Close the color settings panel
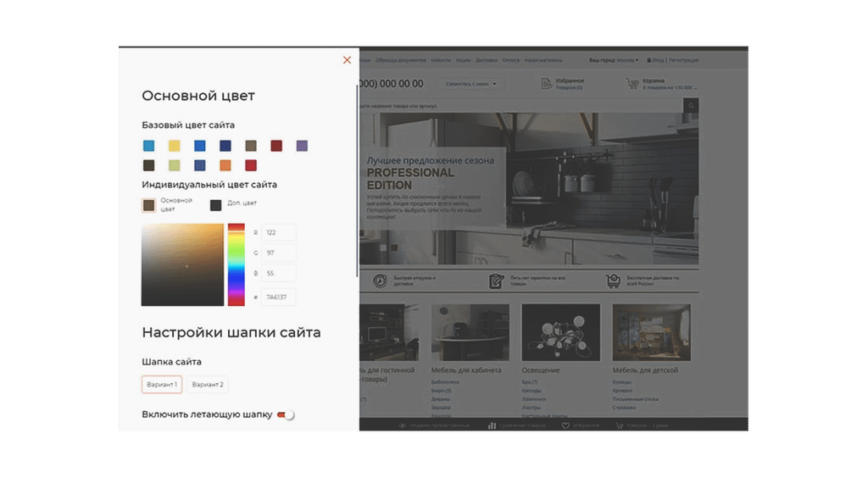Viewport: 868px width, 478px height. pos(347,59)
